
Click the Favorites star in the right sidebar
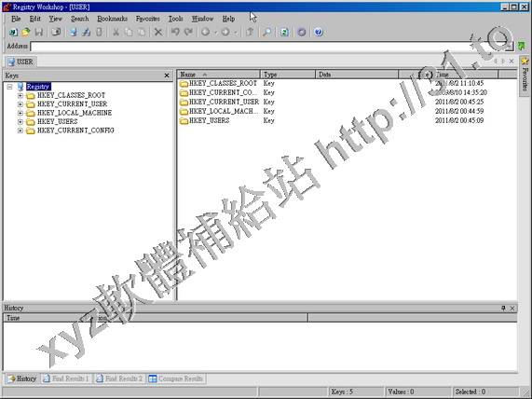[525, 62]
